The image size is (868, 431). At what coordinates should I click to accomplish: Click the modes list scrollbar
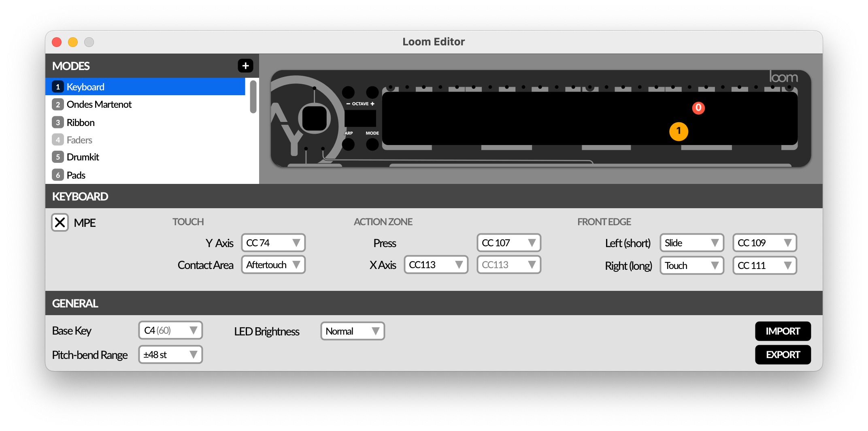pyautogui.click(x=252, y=97)
